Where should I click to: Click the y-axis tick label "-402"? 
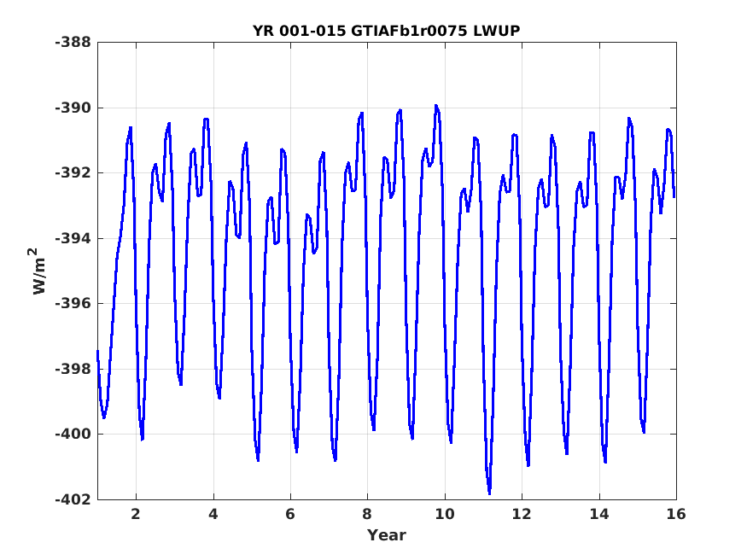point(73,499)
